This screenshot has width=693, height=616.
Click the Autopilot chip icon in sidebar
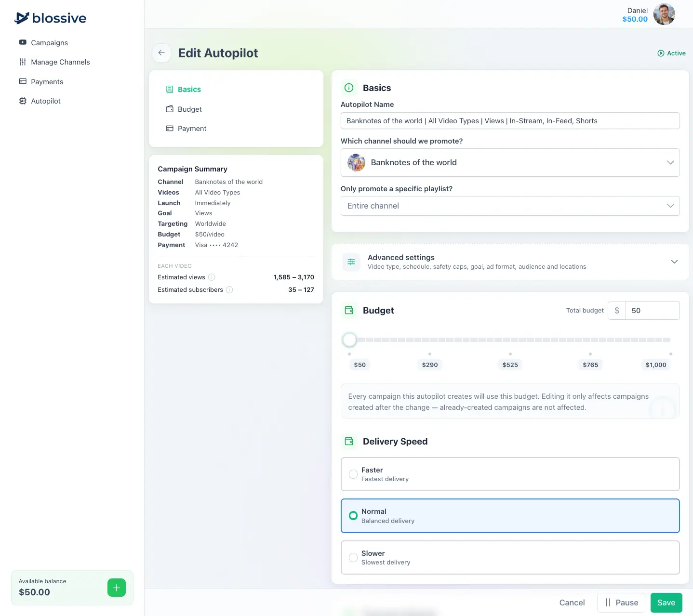(23, 101)
